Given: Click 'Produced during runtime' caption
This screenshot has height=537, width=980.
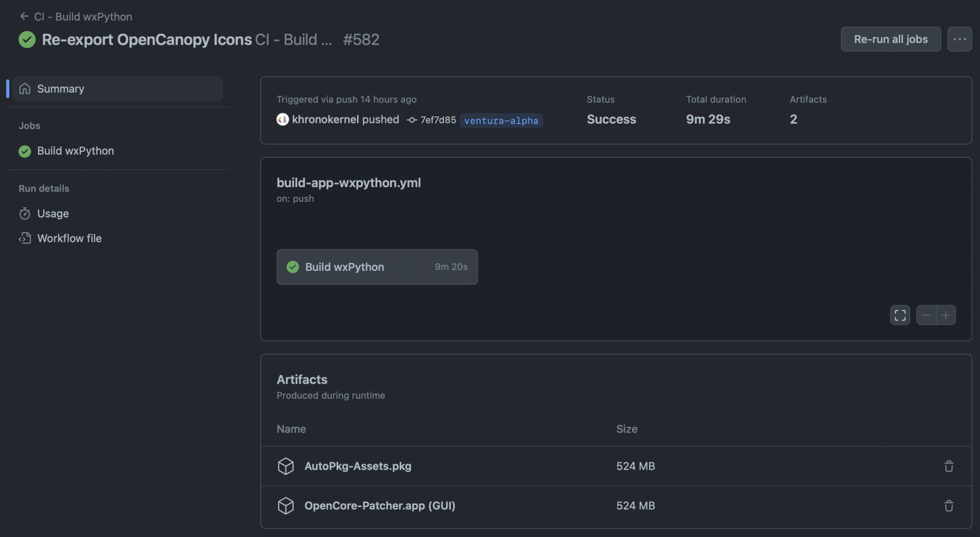Looking at the screenshot, I should pos(331,395).
